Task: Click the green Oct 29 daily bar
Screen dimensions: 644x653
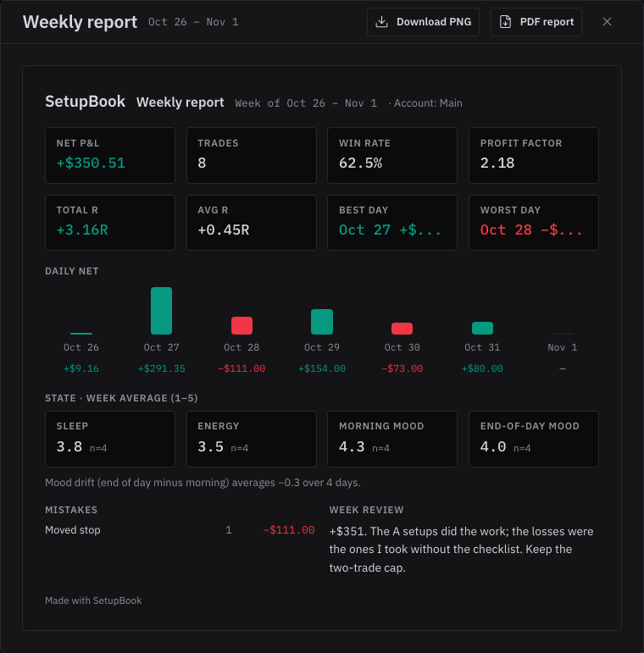Action: [322, 322]
